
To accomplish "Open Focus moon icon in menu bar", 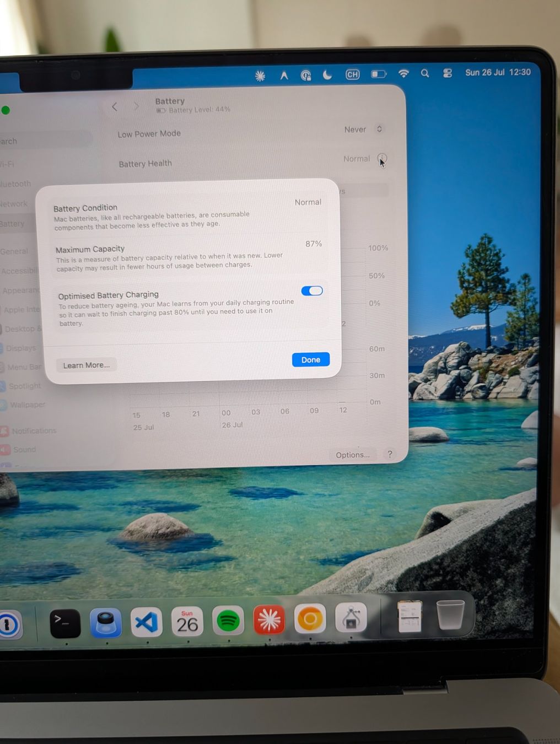I will (327, 75).
